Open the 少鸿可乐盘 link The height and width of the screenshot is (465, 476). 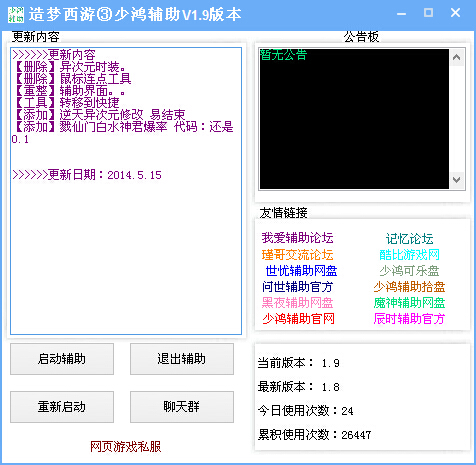pos(409,271)
